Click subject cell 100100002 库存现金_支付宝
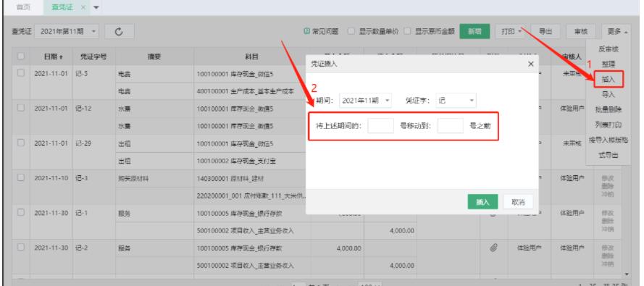 pos(237,161)
